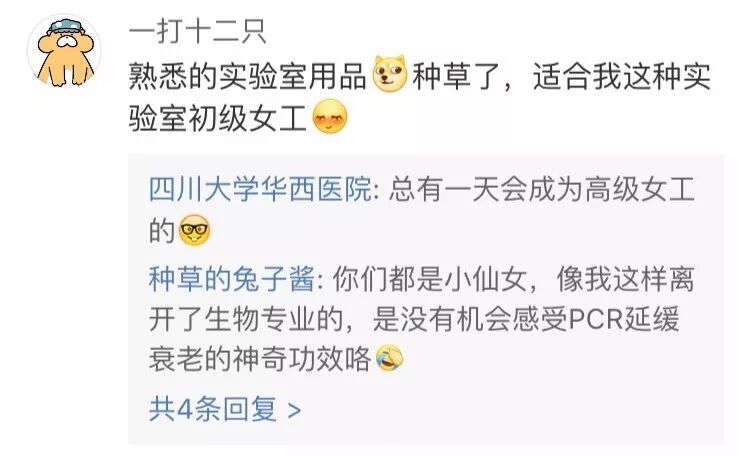Tap the comment line 验室初级女工
Screen dimensions: 750x456
tap(218, 118)
